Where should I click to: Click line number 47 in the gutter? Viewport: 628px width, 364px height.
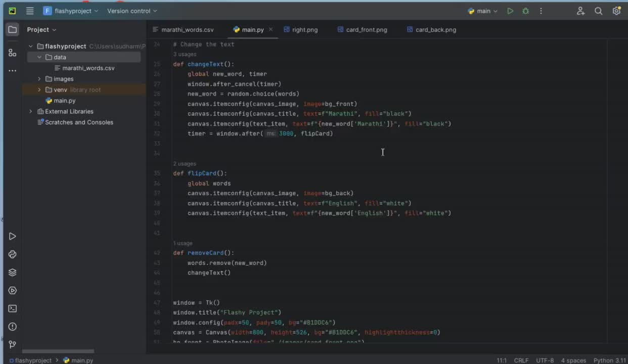(157, 303)
